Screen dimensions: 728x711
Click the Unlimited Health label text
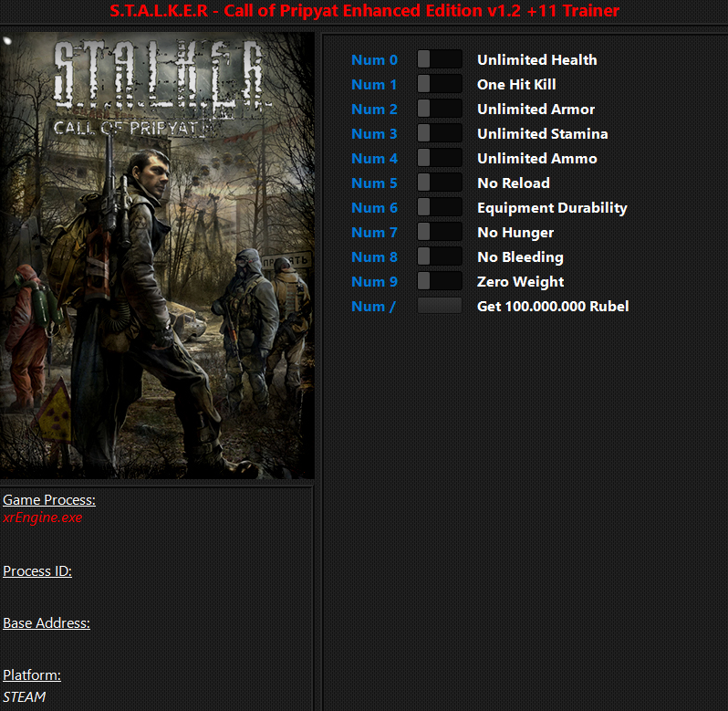[536, 60]
